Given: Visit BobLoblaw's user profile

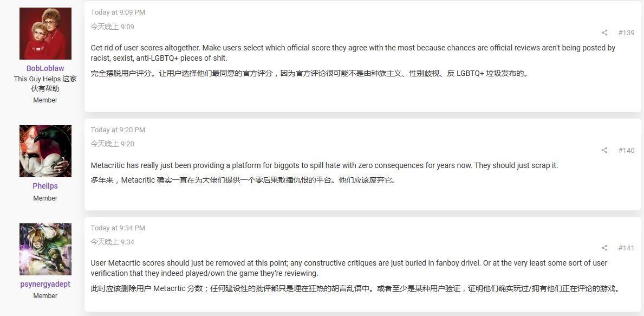Looking at the screenshot, I should [45, 68].
